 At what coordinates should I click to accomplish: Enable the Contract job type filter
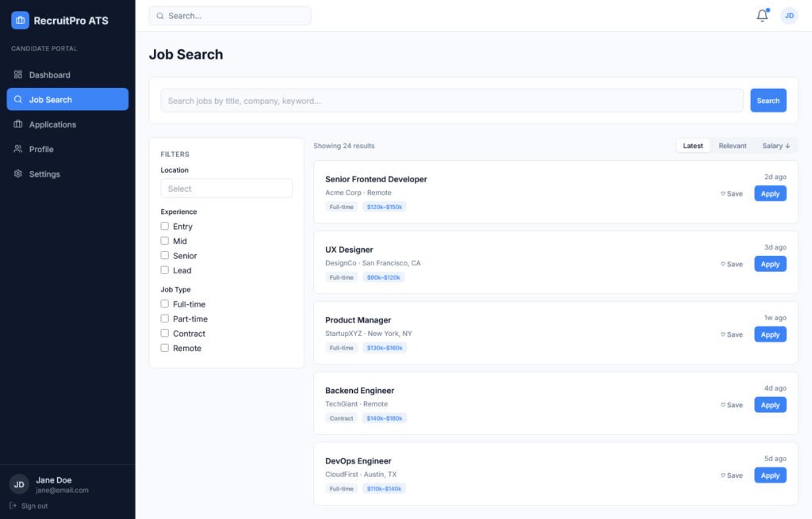164,333
